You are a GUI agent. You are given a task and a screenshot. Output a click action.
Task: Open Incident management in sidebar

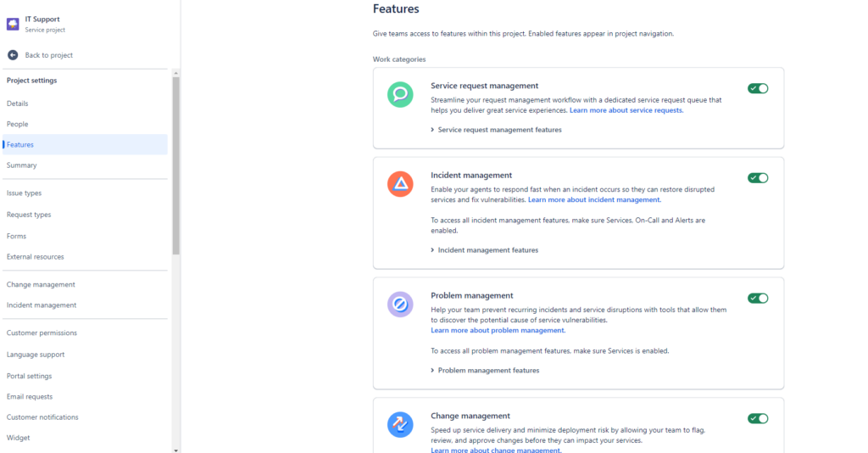(42, 305)
